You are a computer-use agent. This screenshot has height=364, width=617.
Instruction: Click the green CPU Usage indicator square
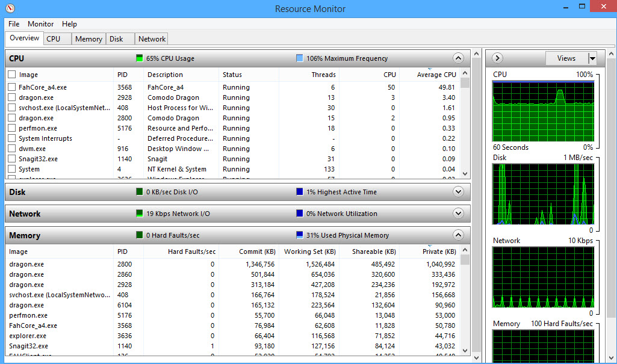pyautogui.click(x=139, y=58)
